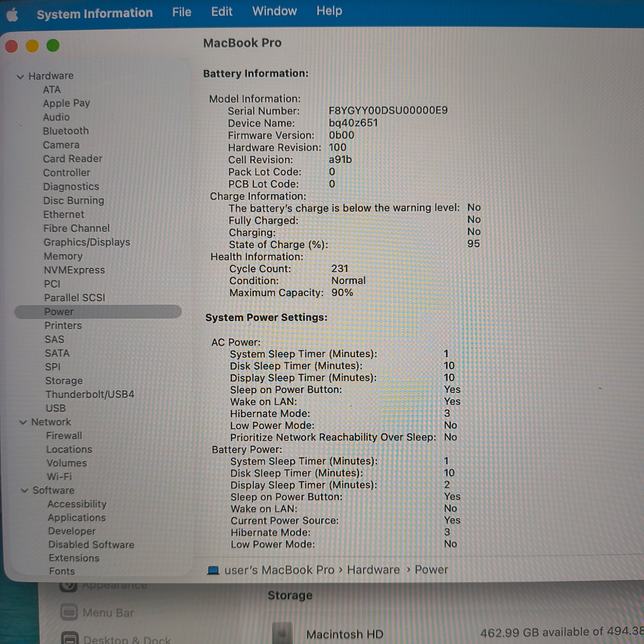The width and height of the screenshot is (644, 644).
Task: Select Wi-Fi under Network
Action: [x=59, y=476]
